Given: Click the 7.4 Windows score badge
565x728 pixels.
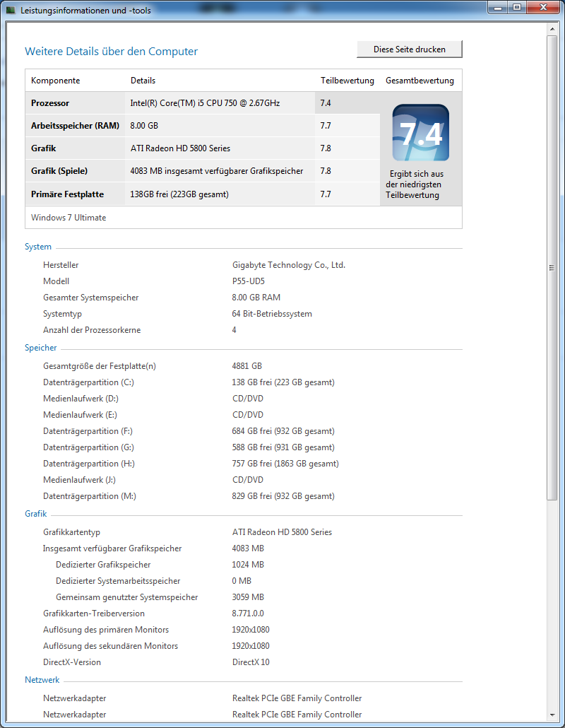Looking at the screenshot, I should click(x=420, y=133).
